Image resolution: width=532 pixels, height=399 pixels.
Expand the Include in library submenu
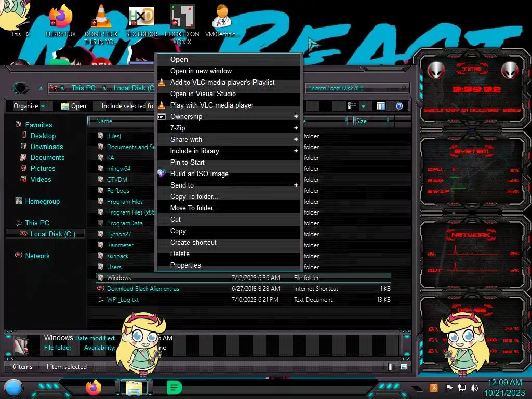coord(229,151)
